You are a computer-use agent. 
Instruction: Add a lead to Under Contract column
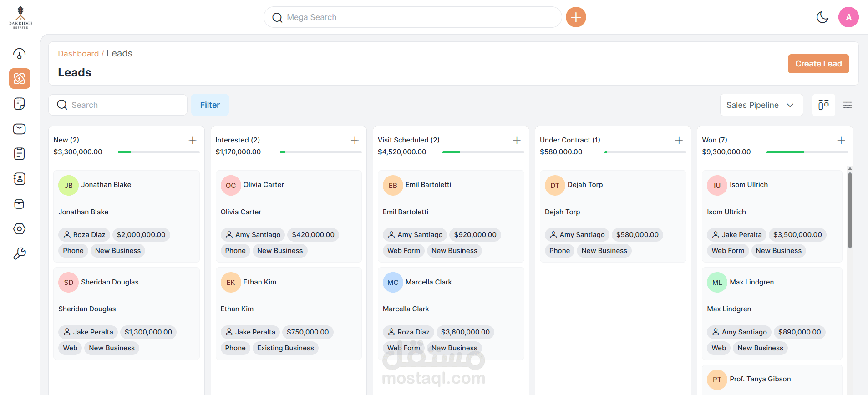coord(679,140)
